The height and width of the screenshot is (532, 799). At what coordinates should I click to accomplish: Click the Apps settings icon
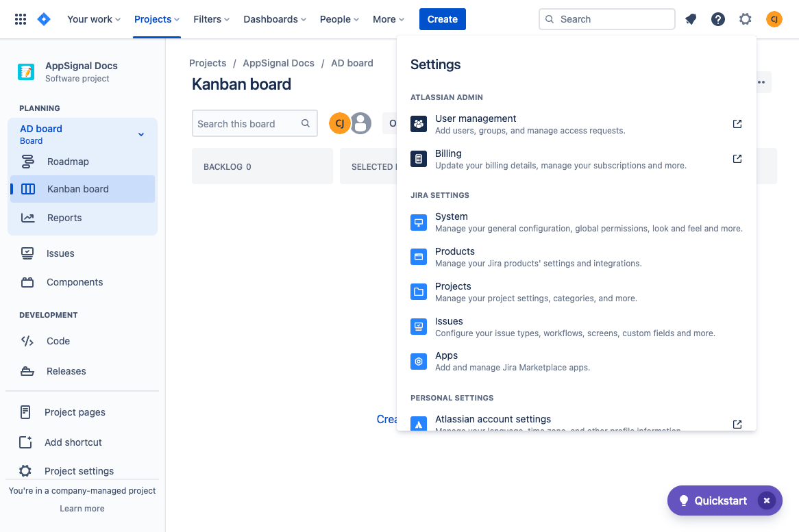419,362
